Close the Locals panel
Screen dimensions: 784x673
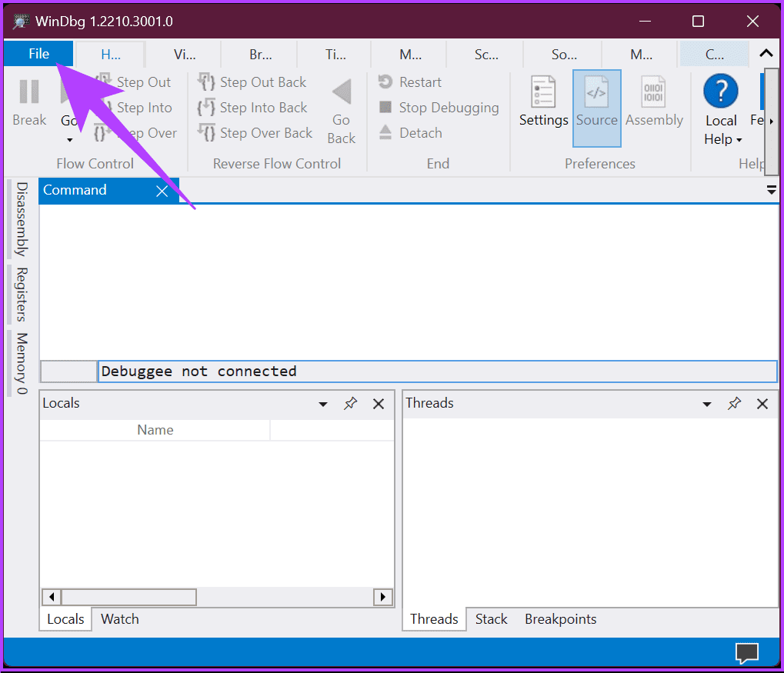379,404
